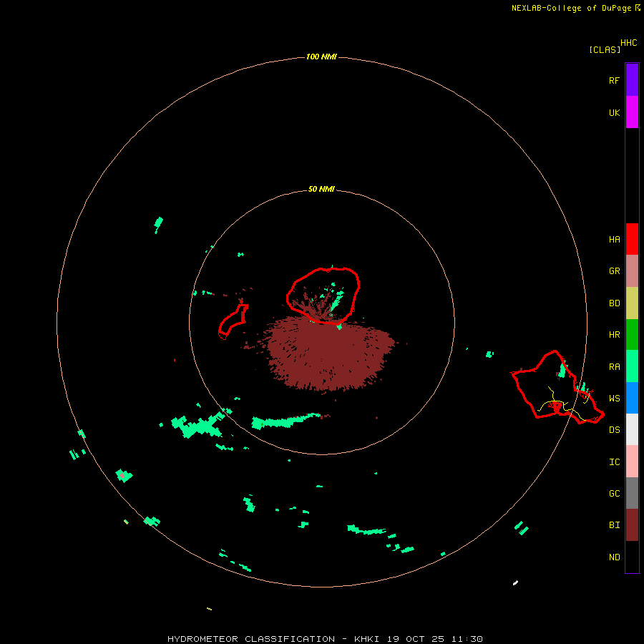Click the GC gray legend swatch
The image size is (644, 644).
click(632, 493)
